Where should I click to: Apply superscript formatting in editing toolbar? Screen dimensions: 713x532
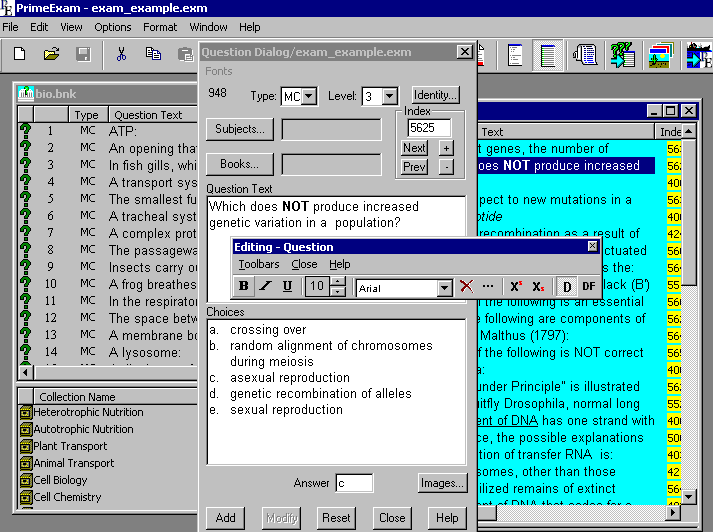[x=516, y=287]
